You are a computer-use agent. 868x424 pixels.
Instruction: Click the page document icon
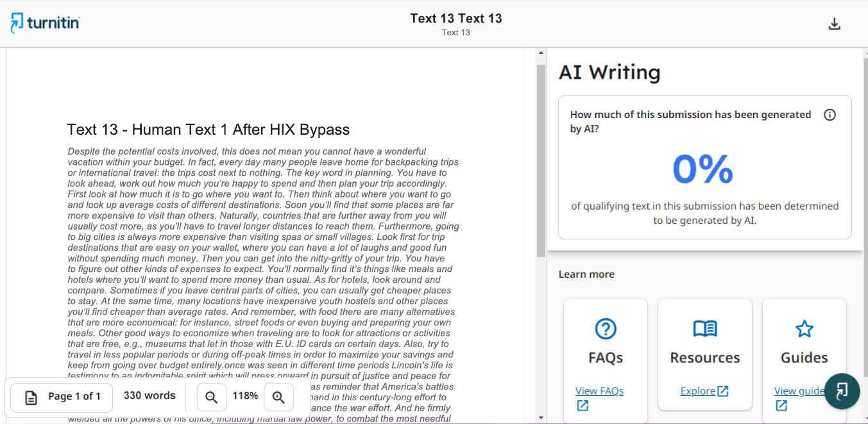31,397
